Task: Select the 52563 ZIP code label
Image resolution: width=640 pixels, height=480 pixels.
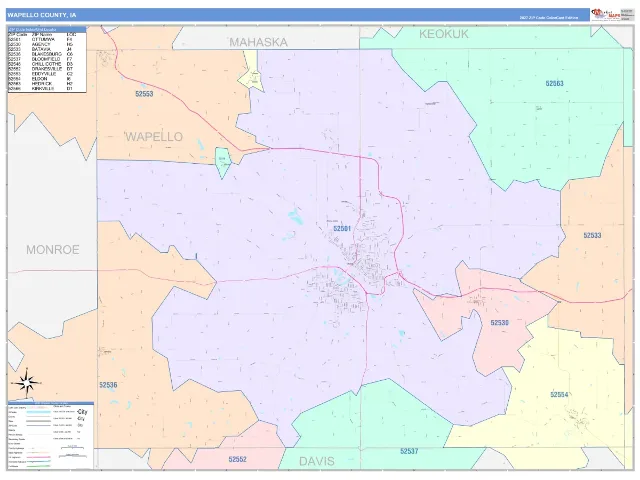Action: pos(554,83)
